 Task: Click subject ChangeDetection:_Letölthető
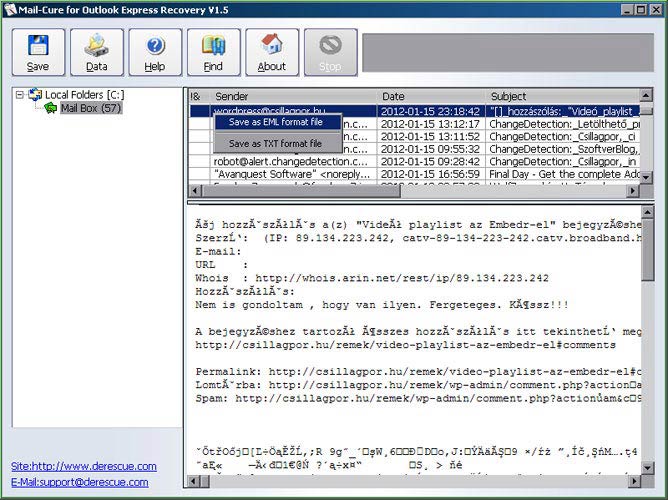pos(564,124)
